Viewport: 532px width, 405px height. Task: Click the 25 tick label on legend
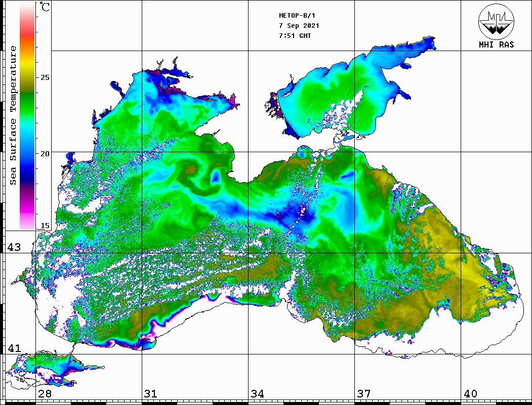pos(45,77)
